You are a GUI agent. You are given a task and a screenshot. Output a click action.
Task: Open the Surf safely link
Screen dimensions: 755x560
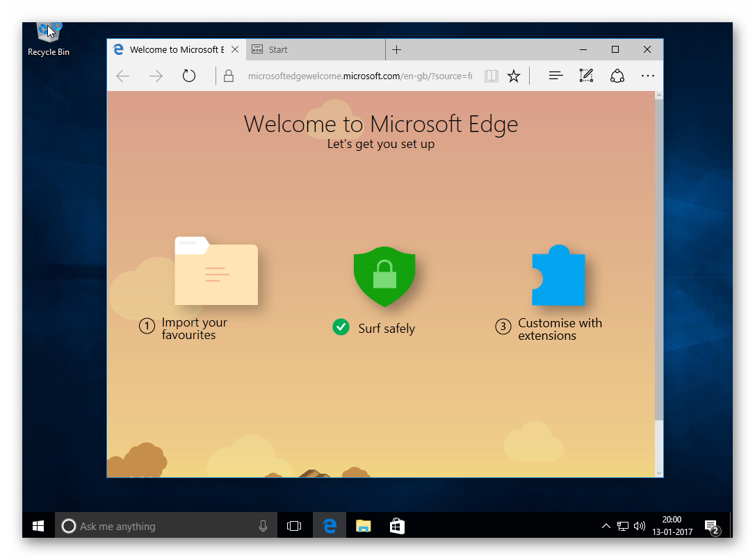click(x=387, y=329)
